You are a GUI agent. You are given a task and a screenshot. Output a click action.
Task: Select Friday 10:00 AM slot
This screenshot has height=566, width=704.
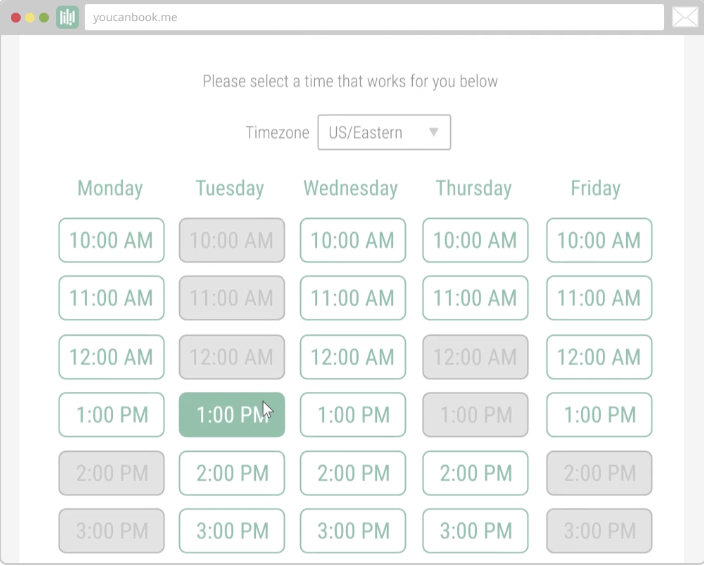(x=599, y=240)
